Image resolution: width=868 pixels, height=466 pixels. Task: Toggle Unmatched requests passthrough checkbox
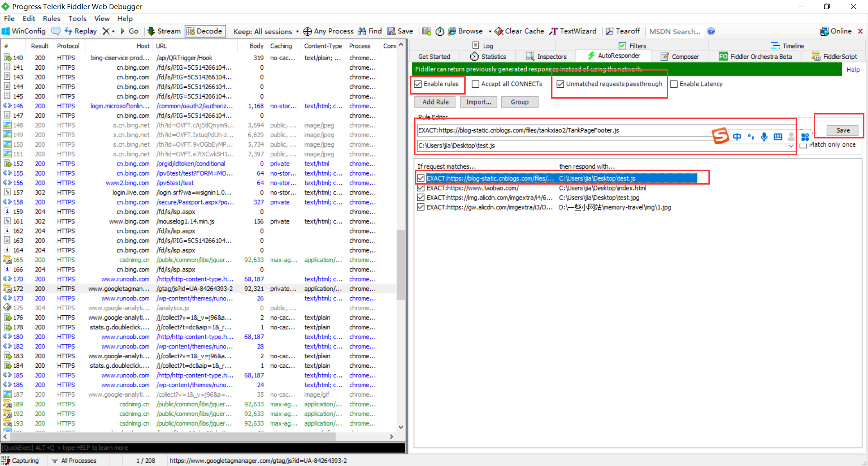561,84
